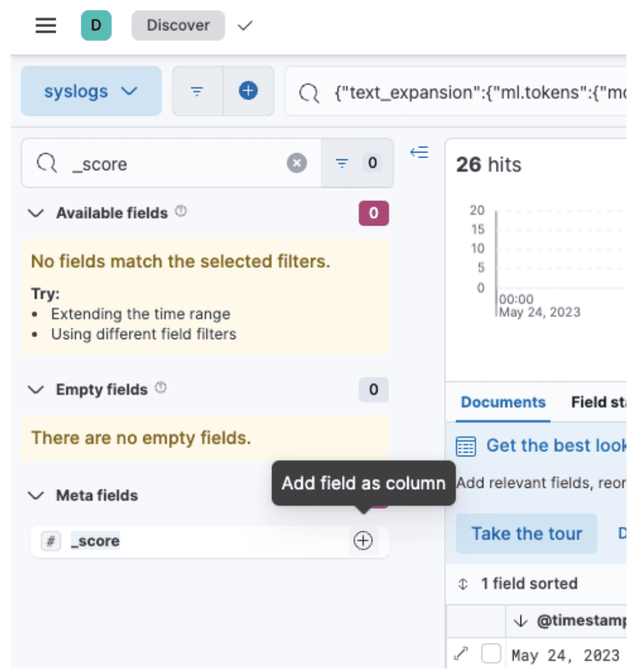The height and width of the screenshot is (672, 632).
Task: Click the blue plus to add a filter
Action: [x=248, y=91]
